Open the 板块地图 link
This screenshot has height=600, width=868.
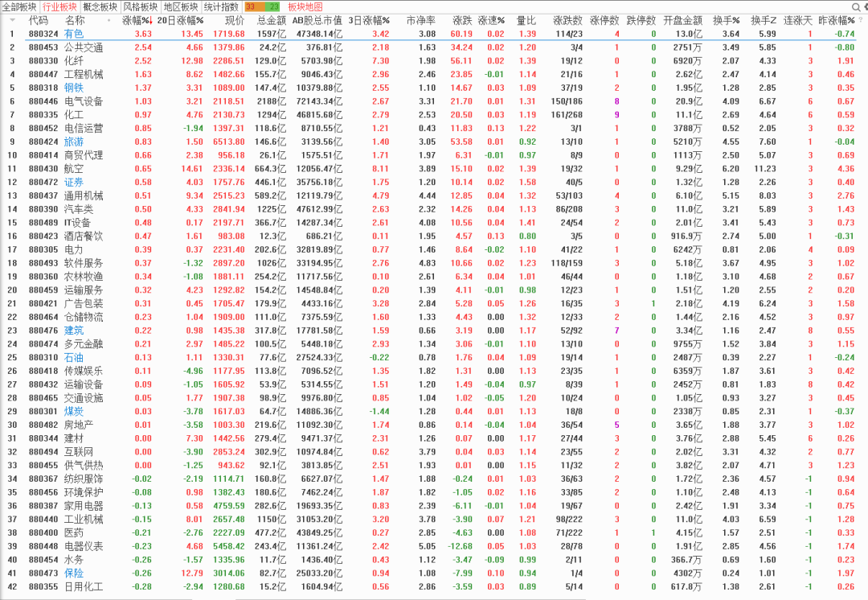pyautogui.click(x=305, y=6)
